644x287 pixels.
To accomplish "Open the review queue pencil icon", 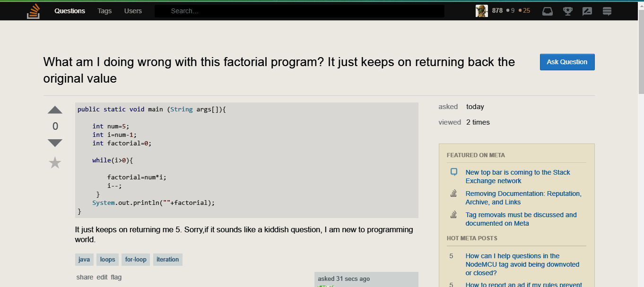I will click(587, 11).
